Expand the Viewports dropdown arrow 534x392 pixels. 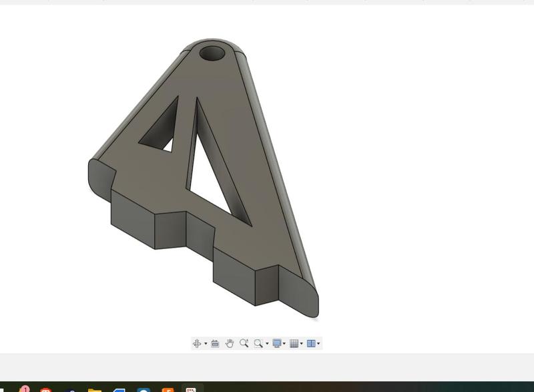coord(318,343)
